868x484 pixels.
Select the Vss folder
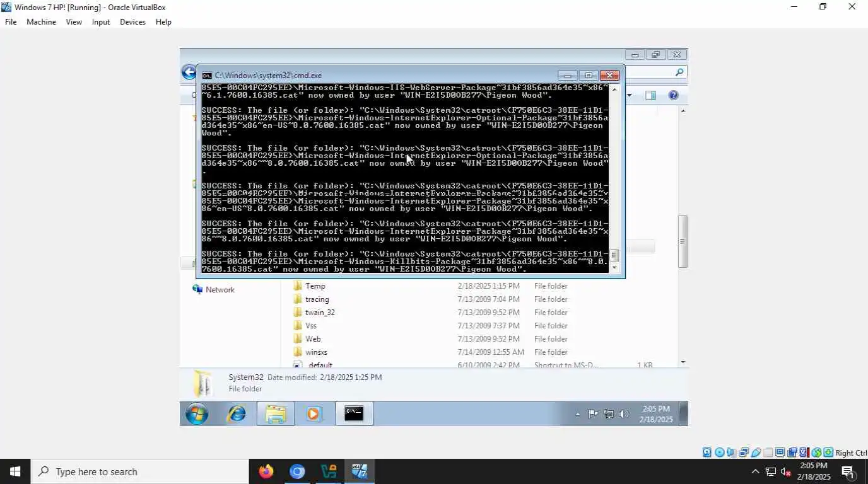311,326
